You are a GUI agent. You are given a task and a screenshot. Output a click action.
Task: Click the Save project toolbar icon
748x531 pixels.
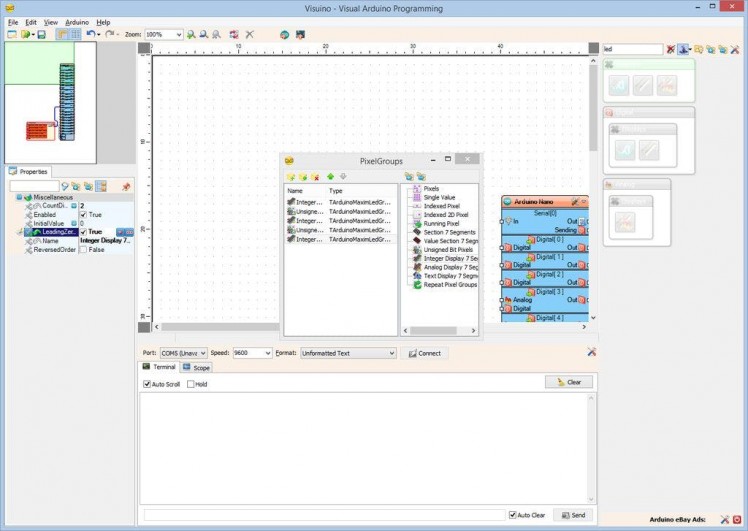(41, 34)
